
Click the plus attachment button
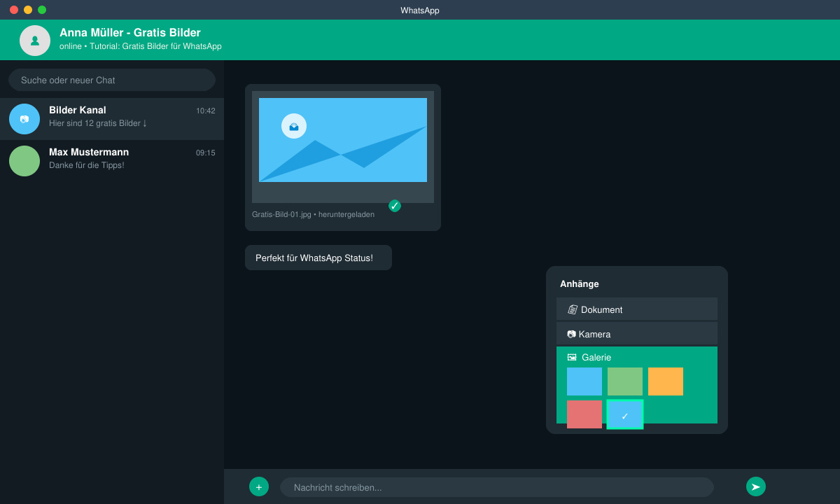[x=259, y=486]
